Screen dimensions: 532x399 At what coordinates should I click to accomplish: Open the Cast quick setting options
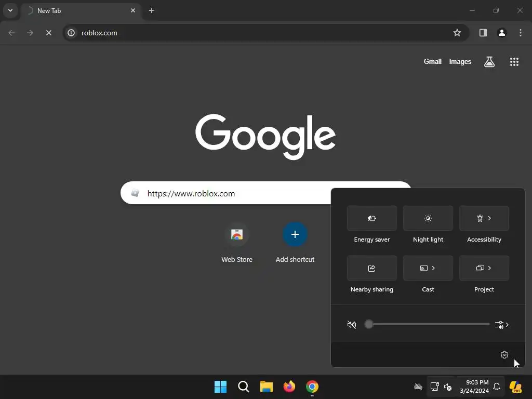(x=428, y=268)
